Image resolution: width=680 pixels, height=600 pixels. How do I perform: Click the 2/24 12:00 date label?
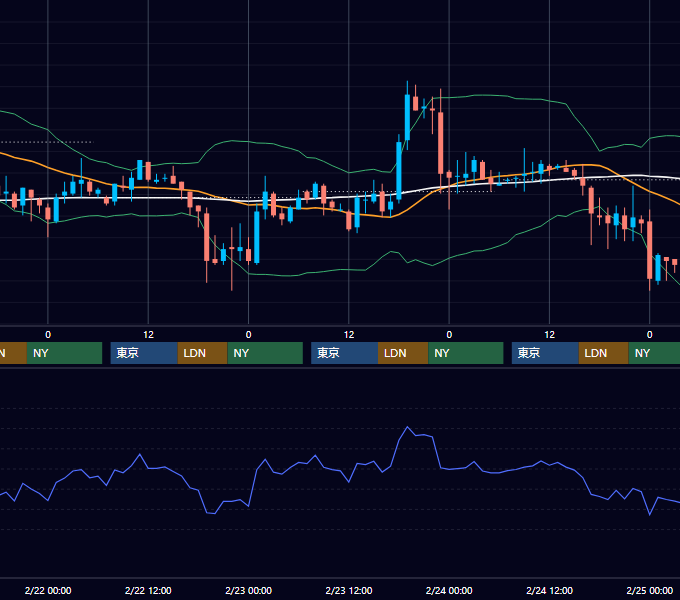(x=549, y=590)
